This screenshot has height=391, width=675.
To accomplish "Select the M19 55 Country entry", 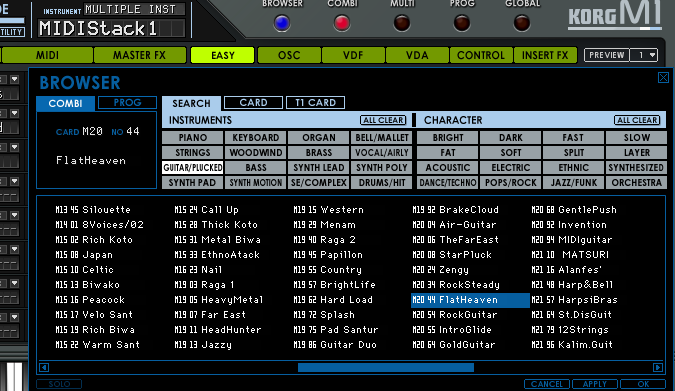I will click(327, 270).
